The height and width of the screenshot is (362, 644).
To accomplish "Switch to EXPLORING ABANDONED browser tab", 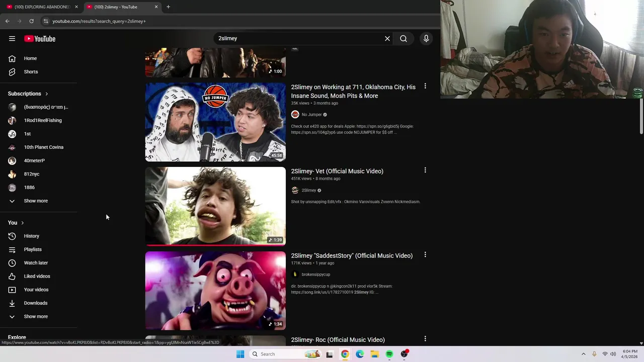I will 41,7.
